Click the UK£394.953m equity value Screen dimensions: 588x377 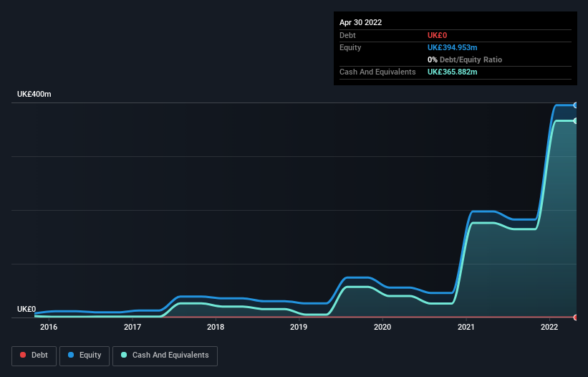point(452,47)
